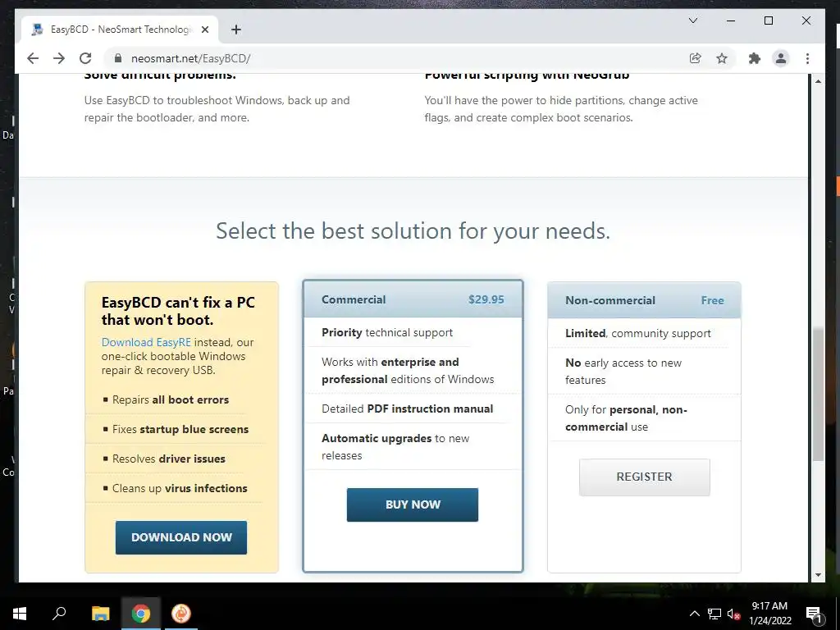Select the Commercial plan header
840x630 pixels.
coord(413,299)
